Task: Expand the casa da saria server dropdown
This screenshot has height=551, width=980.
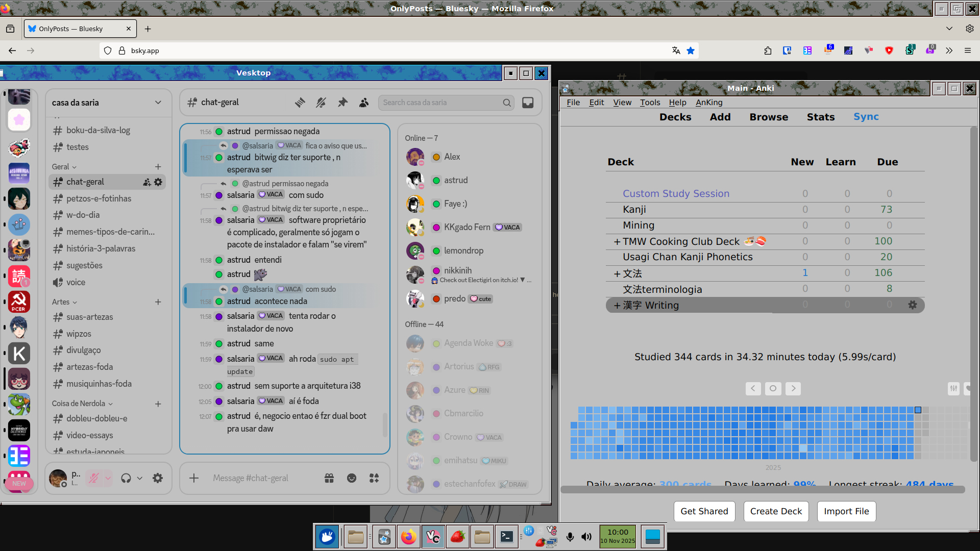Action: tap(158, 103)
